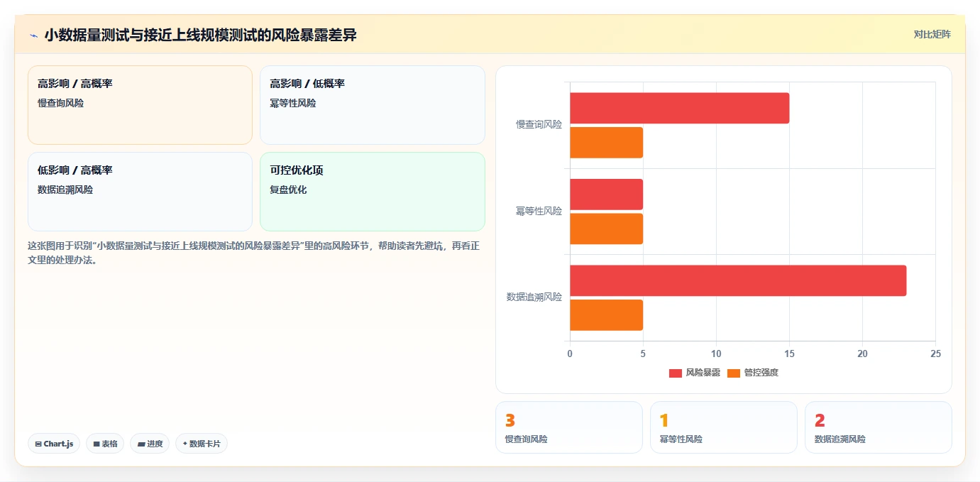Image resolution: width=980 pixels, height=482 pixels.
Task: Open the 幂等性风险 stat card showing 1
Action: point(724,427)
